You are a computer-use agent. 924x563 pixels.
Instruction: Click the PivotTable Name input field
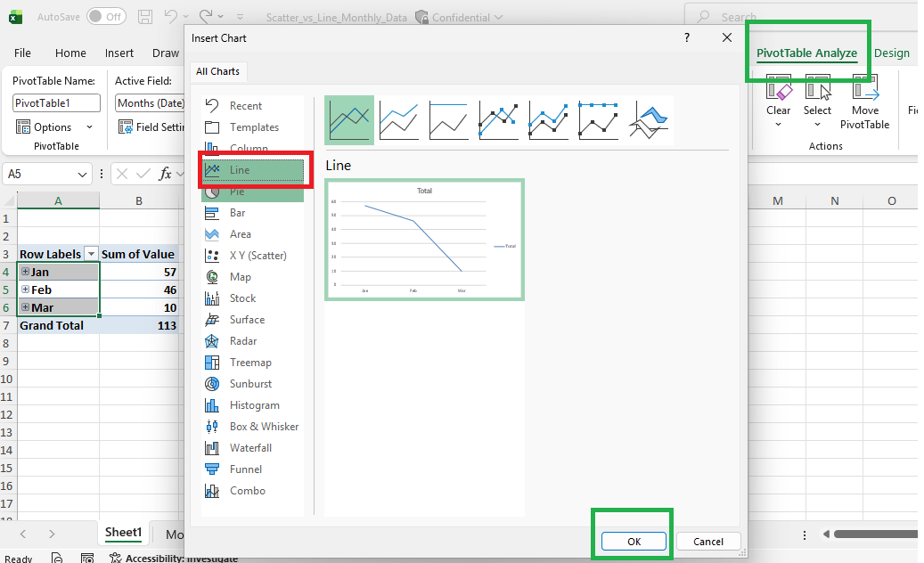pyautogui.click(x=56, y=103)
